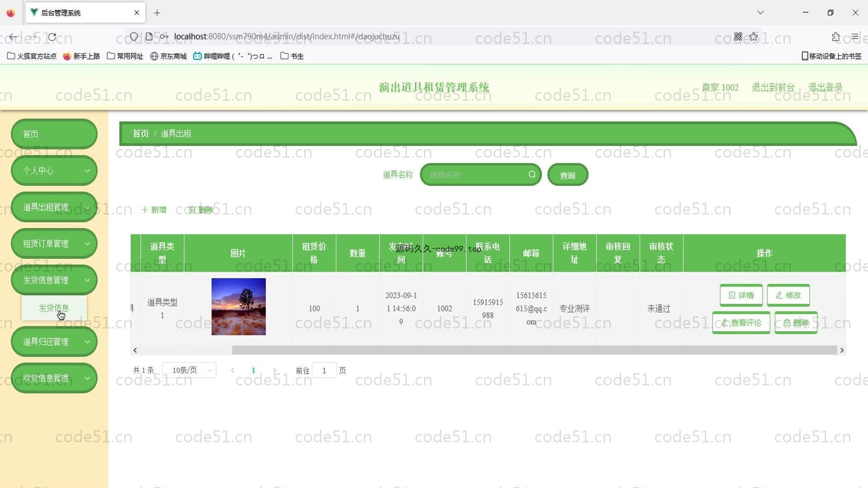
Task: Expand the 租赁订单管理 menu
Action: click(x=54, y=244)
